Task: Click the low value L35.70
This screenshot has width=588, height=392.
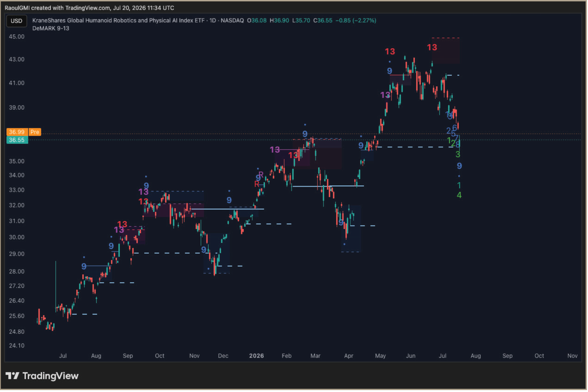Action: 301,21
